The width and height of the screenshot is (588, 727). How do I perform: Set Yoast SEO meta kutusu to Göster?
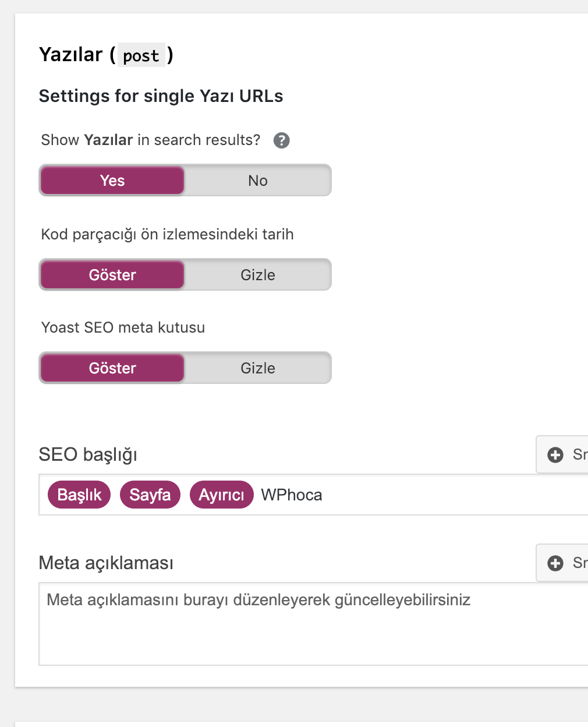point(112,368)
